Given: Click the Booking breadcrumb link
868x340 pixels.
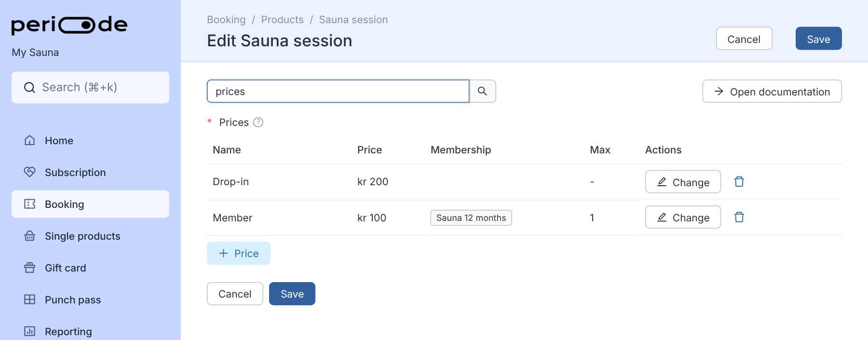Looking at the screenshot, I should tap(226, 20).
